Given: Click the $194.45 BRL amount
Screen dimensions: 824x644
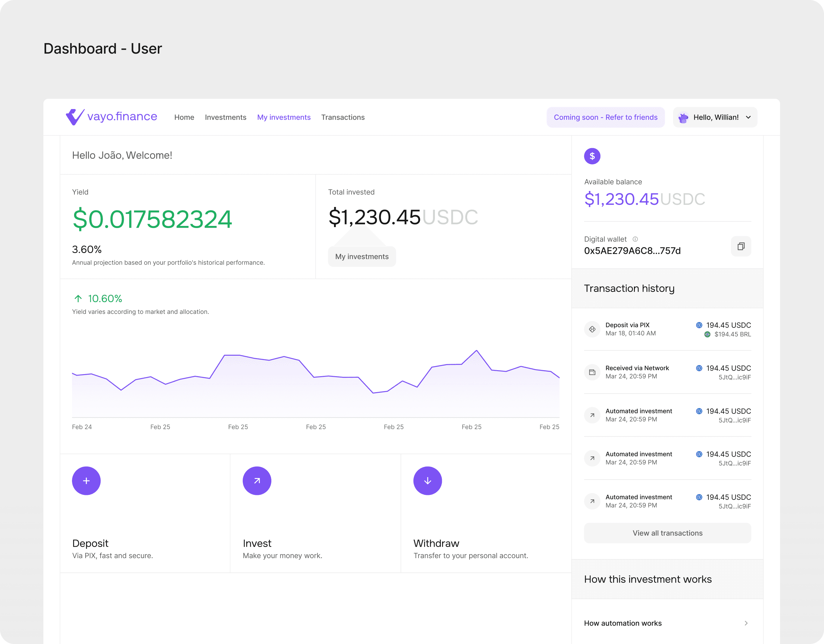Looking at the screenshot, I should pos(732,334).
